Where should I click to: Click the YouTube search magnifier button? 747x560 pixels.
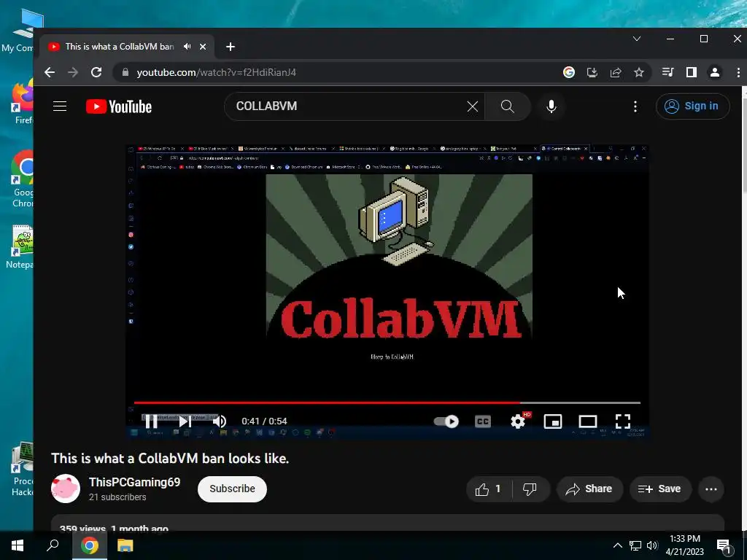508,106
